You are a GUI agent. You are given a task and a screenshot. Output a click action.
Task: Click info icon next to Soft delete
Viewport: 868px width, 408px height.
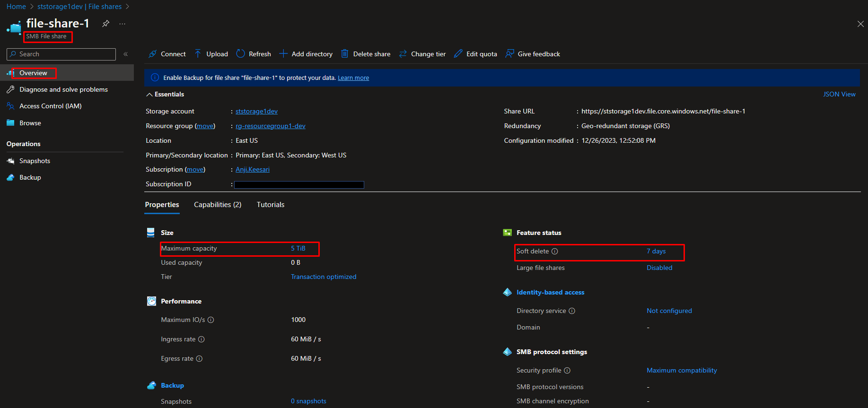[x=555, y=252]
